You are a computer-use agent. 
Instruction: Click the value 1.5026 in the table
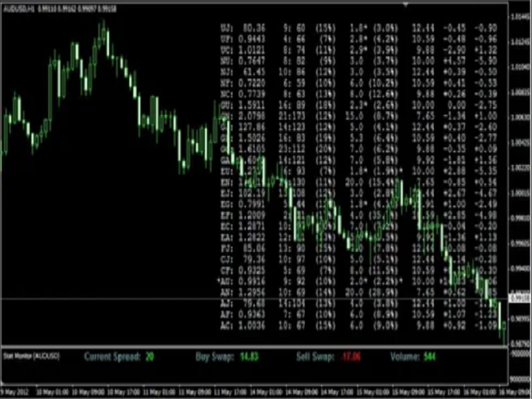point(252,138)
